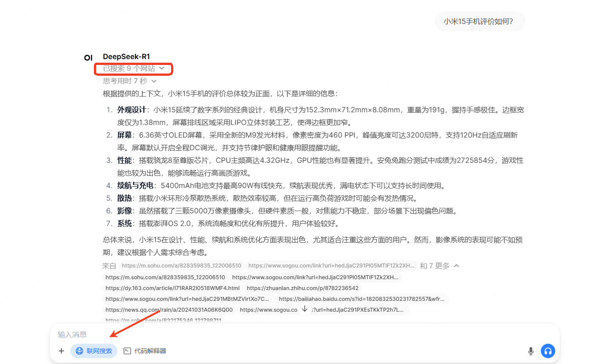Open the sogou link ending MBtMZVirtXo7C

click(187, 299)
